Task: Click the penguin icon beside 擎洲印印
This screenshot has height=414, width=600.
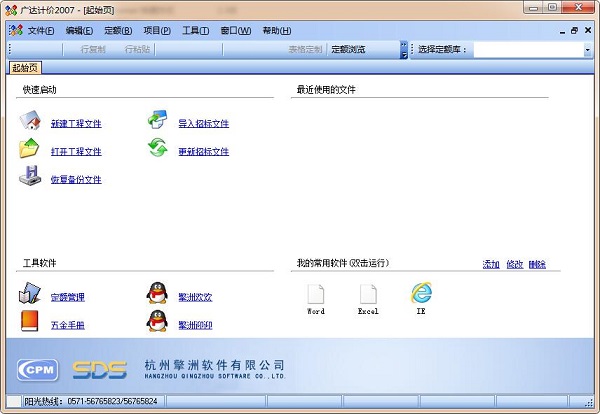Action: tap(157, 321)
